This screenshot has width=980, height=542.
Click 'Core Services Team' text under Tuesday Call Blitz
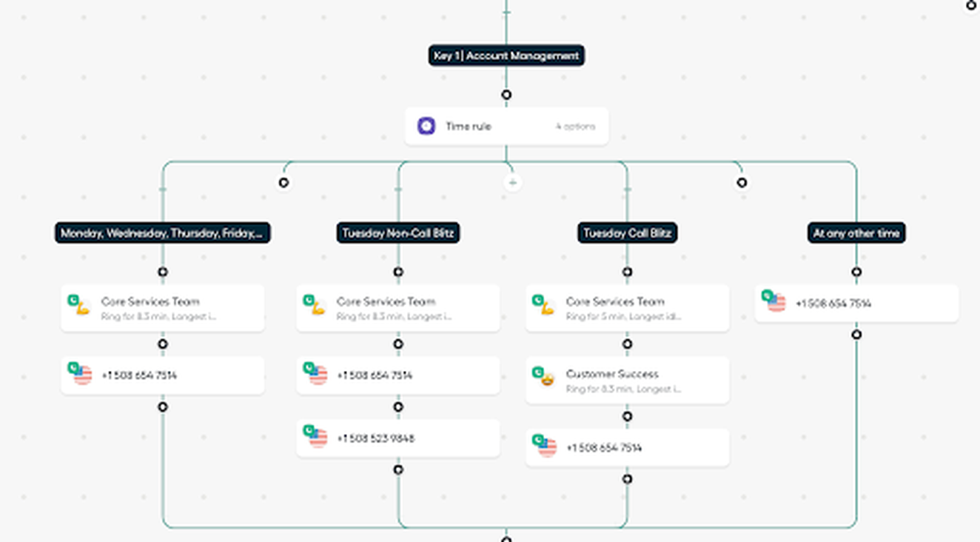(615, 301)
